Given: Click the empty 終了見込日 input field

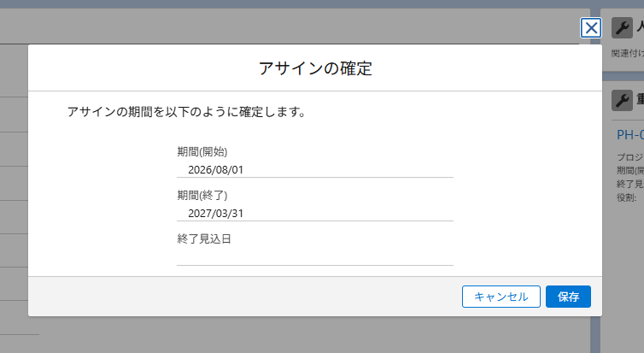Looking at the screenshot, I should [314, 256].
